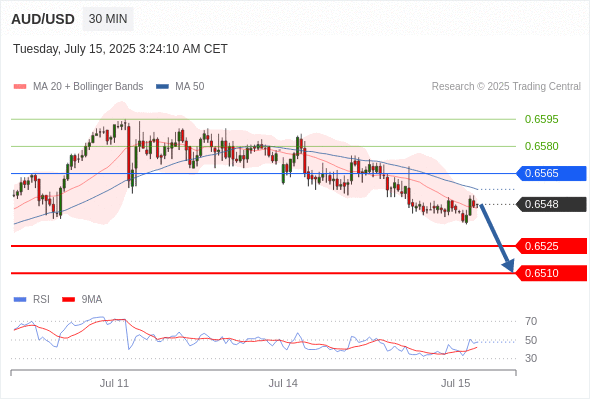Select the black 0.6548 current price tag

(x=551, y=204)
